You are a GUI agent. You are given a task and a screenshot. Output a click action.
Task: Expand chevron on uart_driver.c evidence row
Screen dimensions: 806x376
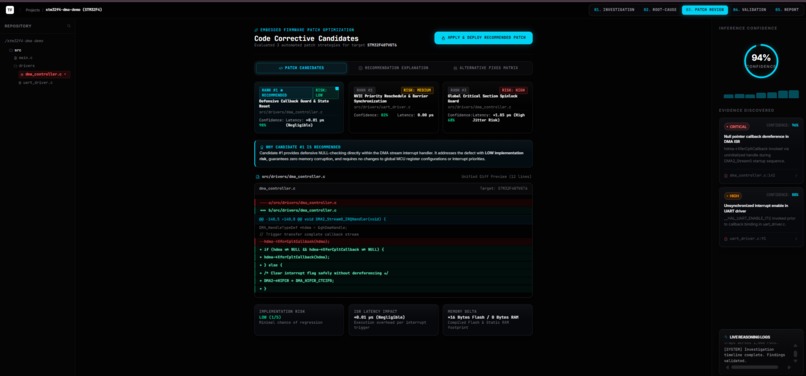coord(796,239)
